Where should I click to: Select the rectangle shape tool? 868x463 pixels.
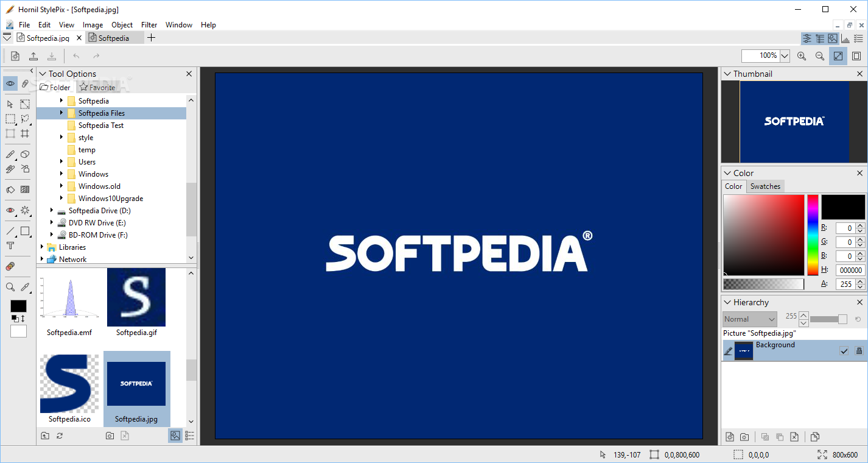[25, 231]
